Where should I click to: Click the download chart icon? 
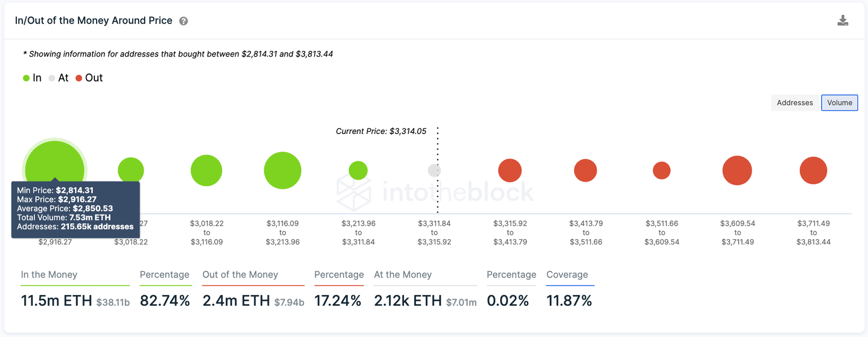(843, 21)
